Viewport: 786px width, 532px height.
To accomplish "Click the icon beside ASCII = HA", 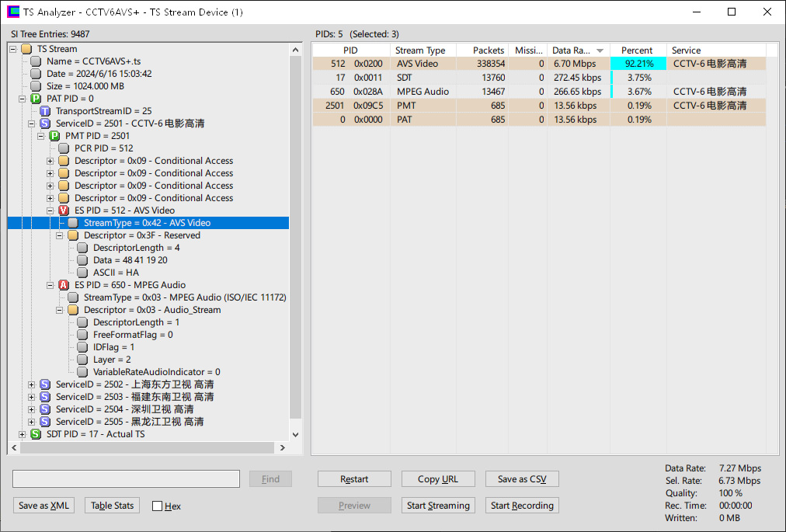I will 82,273.
